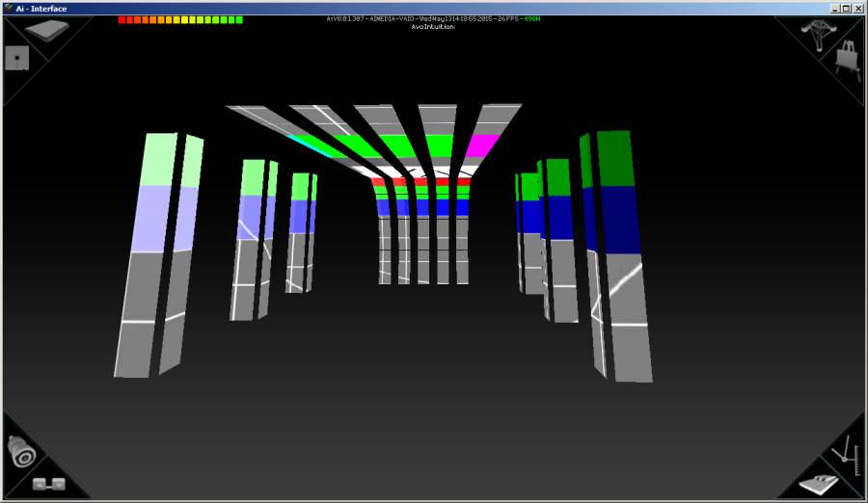Click the floppy disk save icon
Viewport: 868px width, 503px height.
point(17,58)
